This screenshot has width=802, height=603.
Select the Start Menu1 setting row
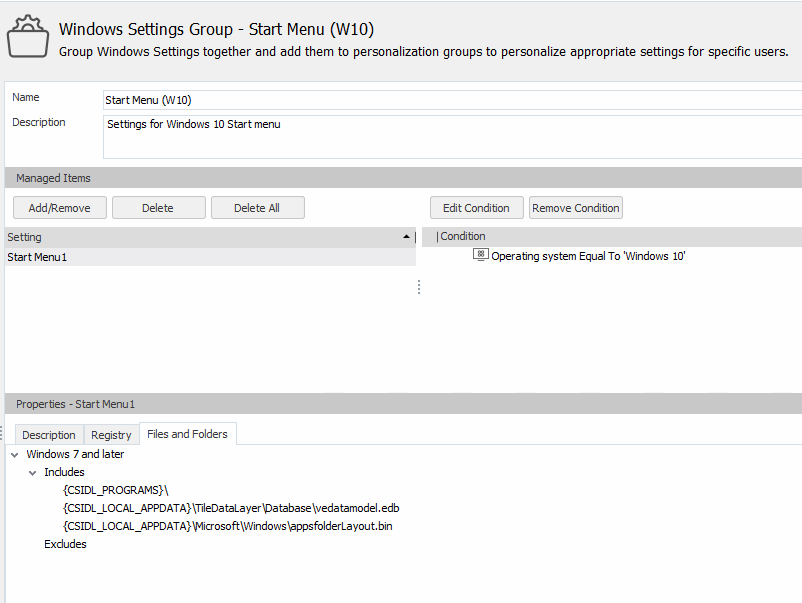[x=210, y=257]
